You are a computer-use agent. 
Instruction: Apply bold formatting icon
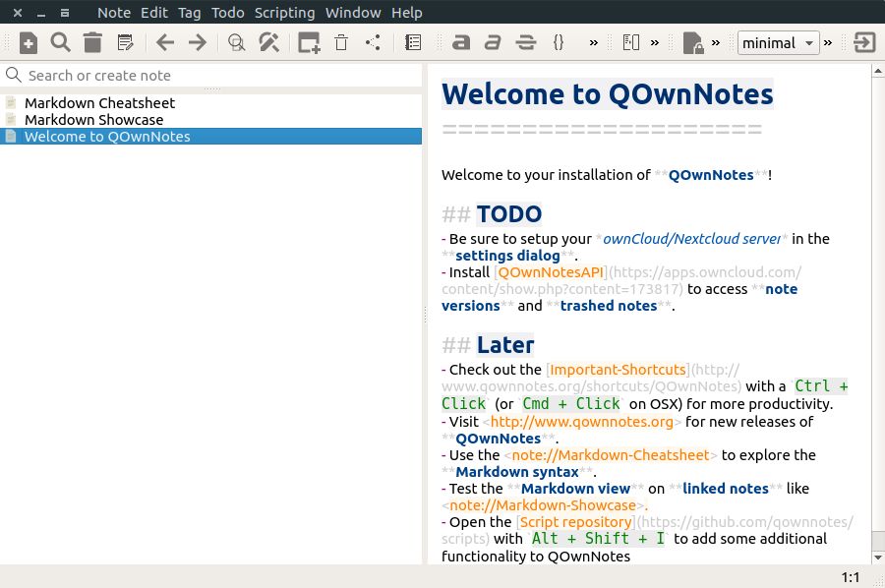460,43
